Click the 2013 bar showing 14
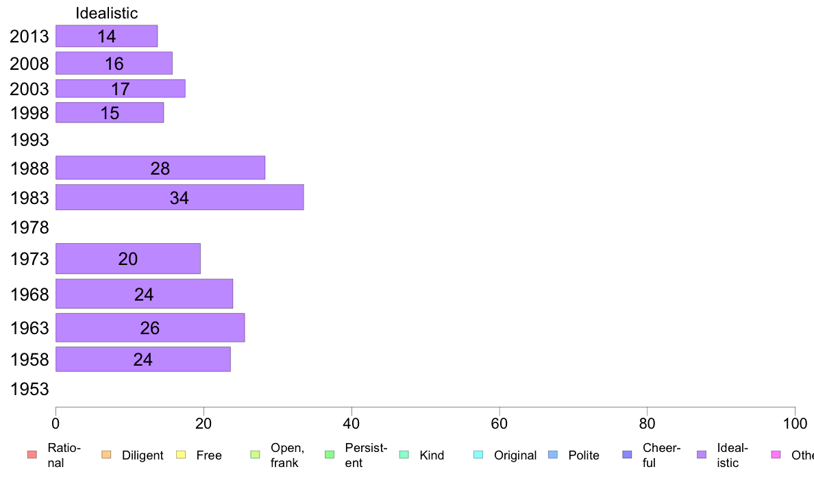 coord(106,36)
